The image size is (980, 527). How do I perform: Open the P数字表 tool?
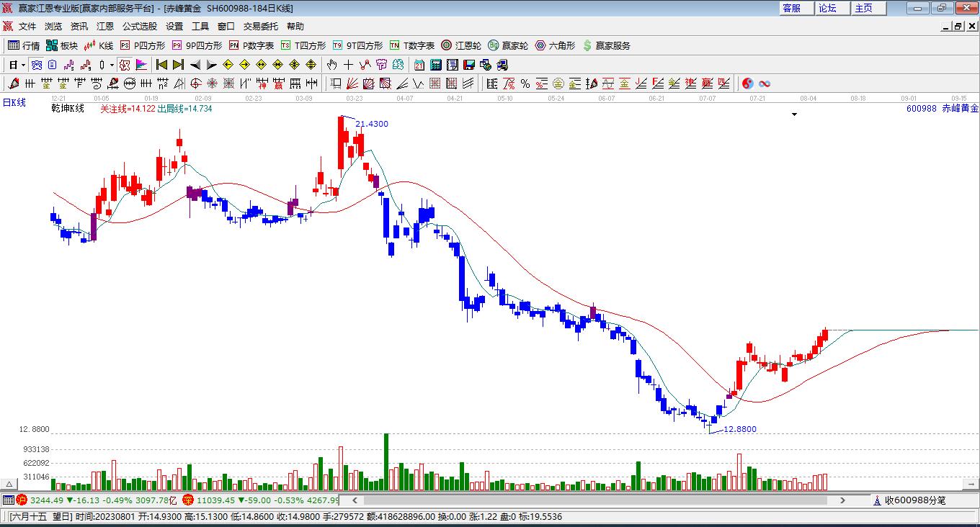(x=251, y=45)
